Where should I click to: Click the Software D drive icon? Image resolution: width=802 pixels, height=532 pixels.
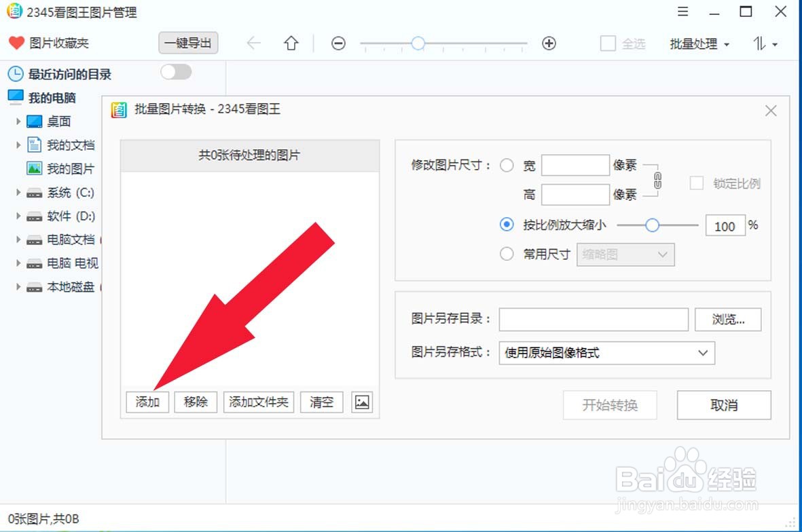(x=34, y=216)
